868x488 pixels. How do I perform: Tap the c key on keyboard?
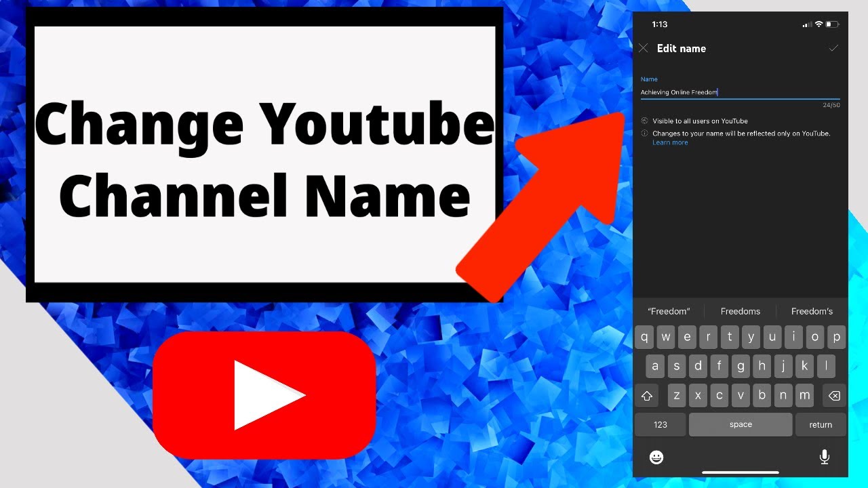[719, 395]
